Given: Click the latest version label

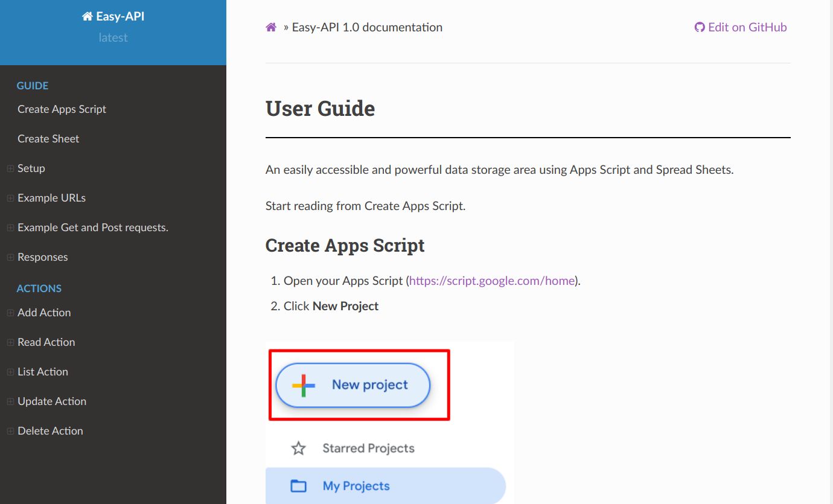Looking at the screenshot, I should coord(113,37).
